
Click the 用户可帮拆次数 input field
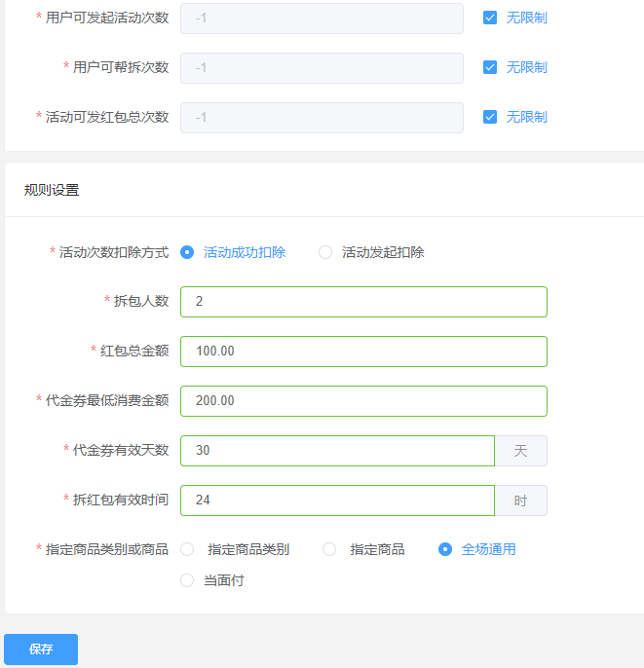click(x=322, y=68)
